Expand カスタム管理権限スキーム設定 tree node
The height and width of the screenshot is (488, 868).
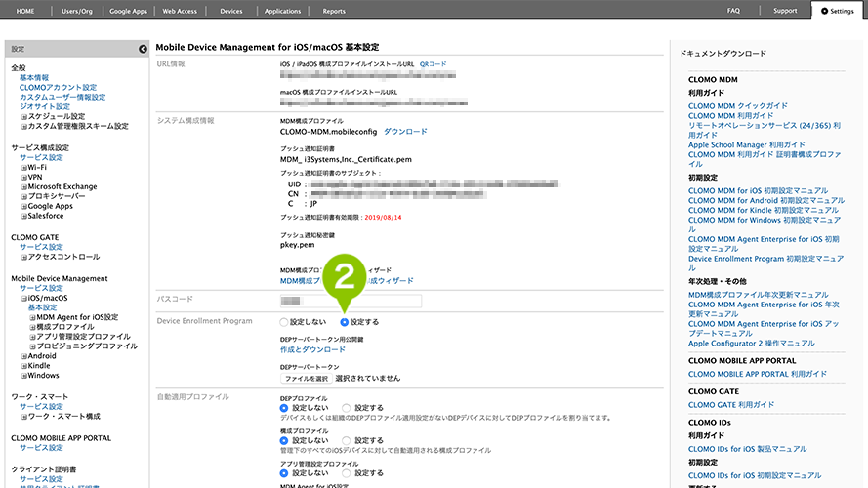24,127
